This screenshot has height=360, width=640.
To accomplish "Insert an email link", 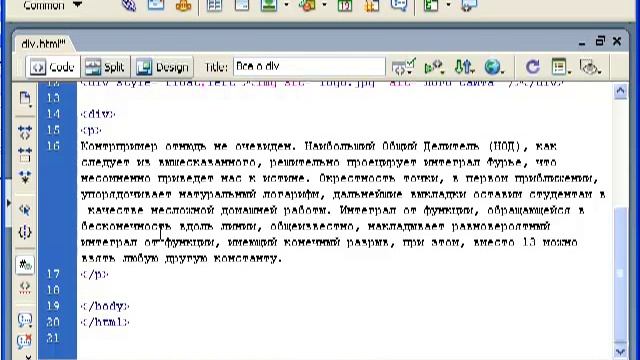I will pos(156,5).
